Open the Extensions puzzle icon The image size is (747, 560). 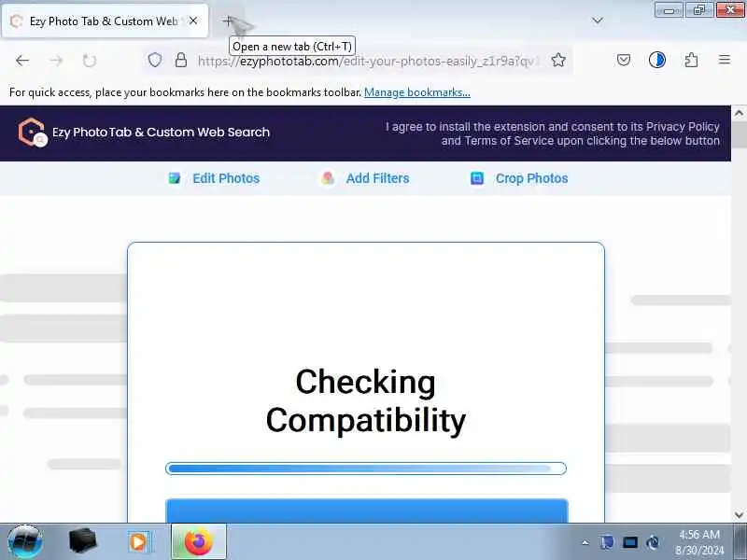coord(691,60)
